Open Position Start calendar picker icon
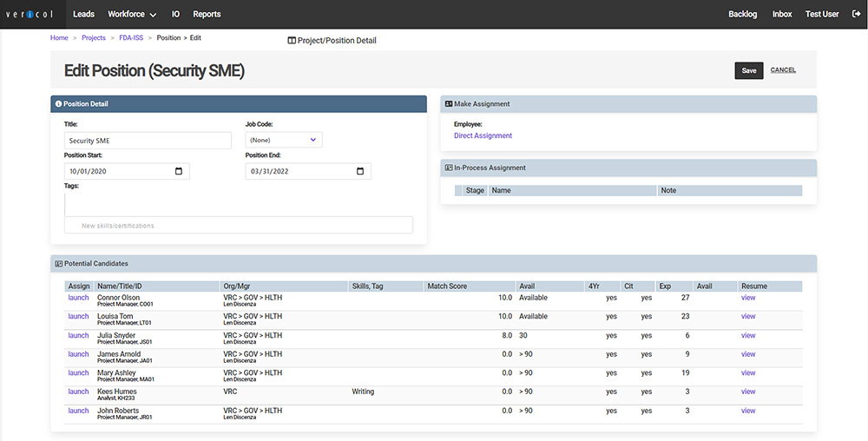Image resolution: width=868 pixels, height=441 pixels. (x=179, y=172)
